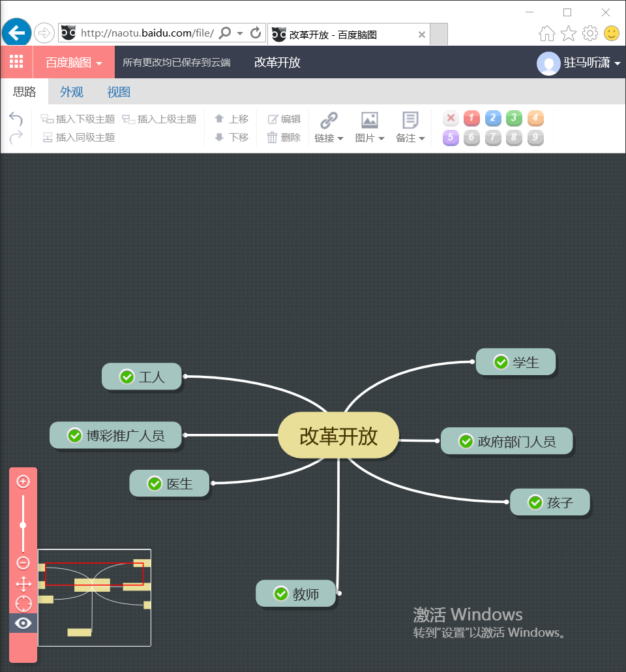Apply priority 1 red badge
Viewport: 626px width, 672px height.
tap(471, 118)
